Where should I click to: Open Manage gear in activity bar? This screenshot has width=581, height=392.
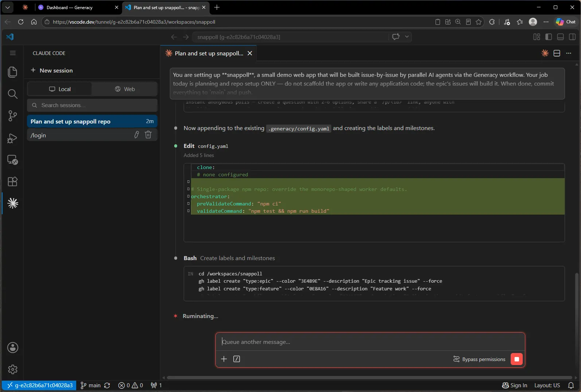(13, 369)
